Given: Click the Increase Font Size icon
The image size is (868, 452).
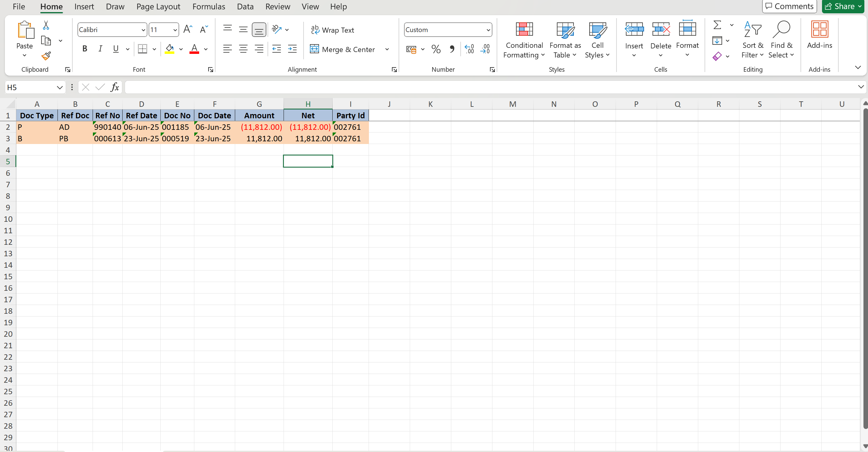Looking at the screenshot, I should click(188, 29).
